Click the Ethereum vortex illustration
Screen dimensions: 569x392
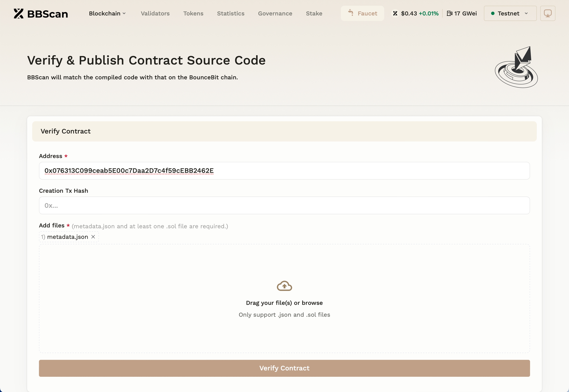coord(516,68)
